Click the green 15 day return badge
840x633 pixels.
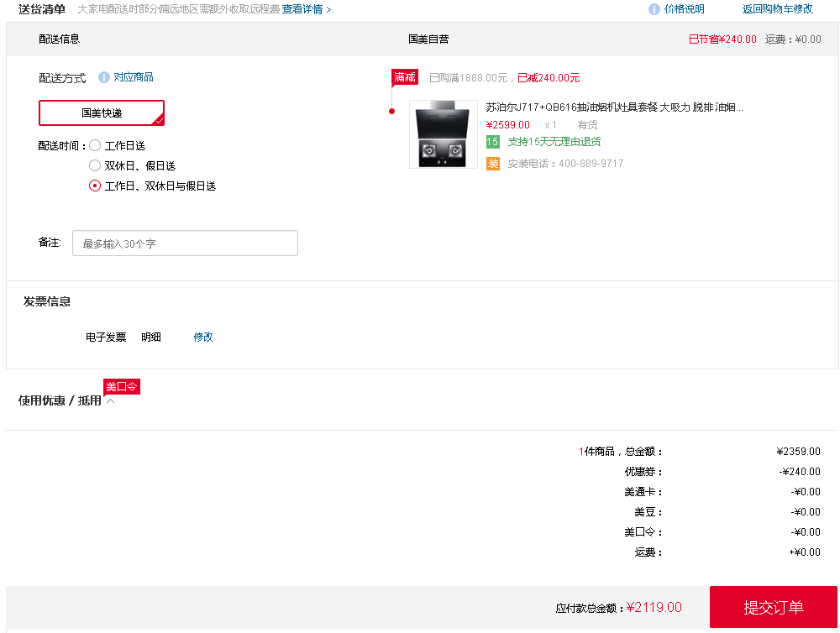click(492, 142)
